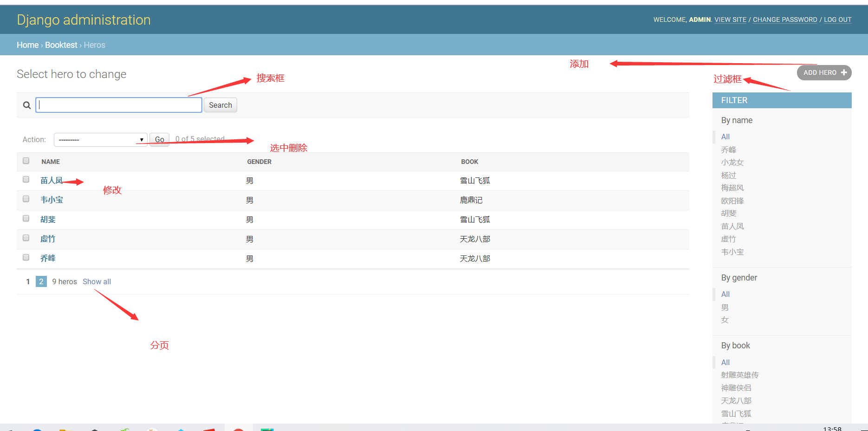Navigate to Home via the breadcrumb
This screenshot has width=868, height=431.
click(27, 45)
